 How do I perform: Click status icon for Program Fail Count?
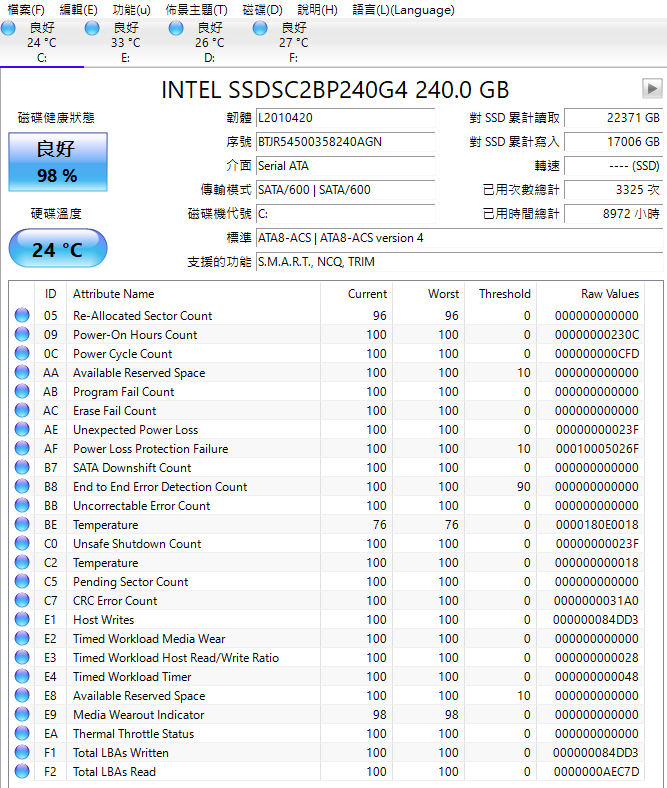tap(22, 391)
